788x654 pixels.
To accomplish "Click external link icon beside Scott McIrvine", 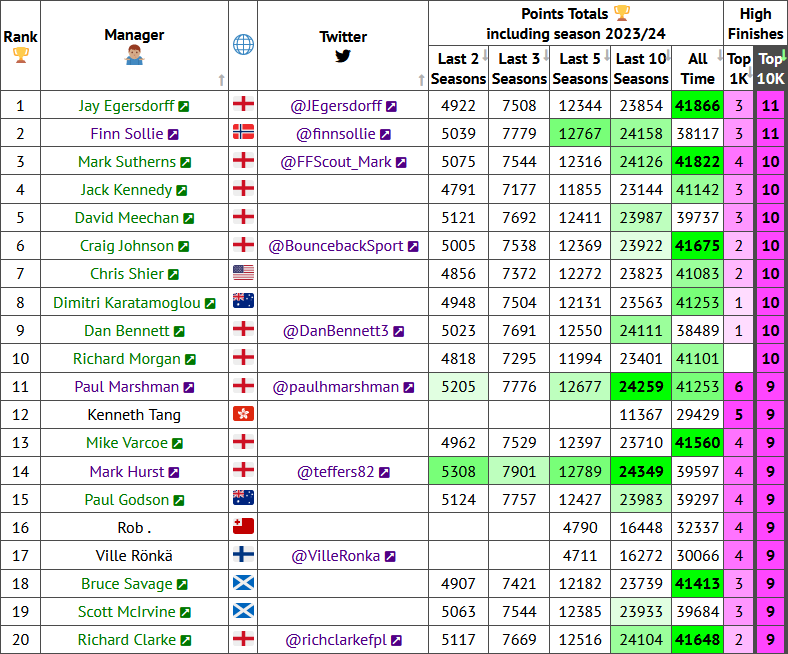I will tap(185, 613).
